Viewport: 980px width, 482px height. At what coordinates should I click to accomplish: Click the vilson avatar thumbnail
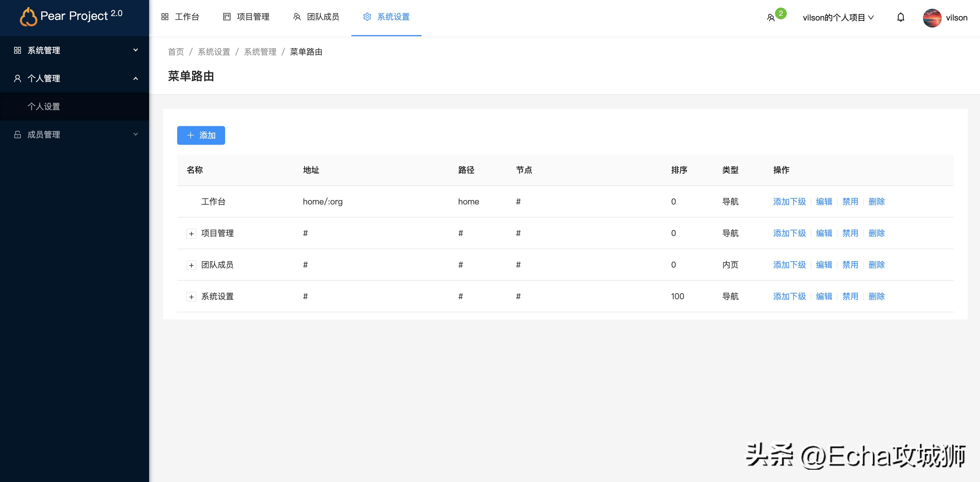coord(932,17)
